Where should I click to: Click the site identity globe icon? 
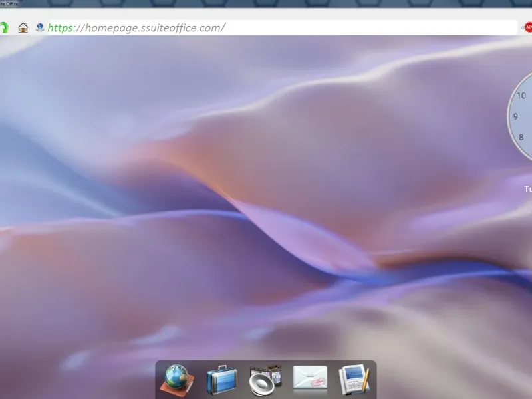[40, 27]
